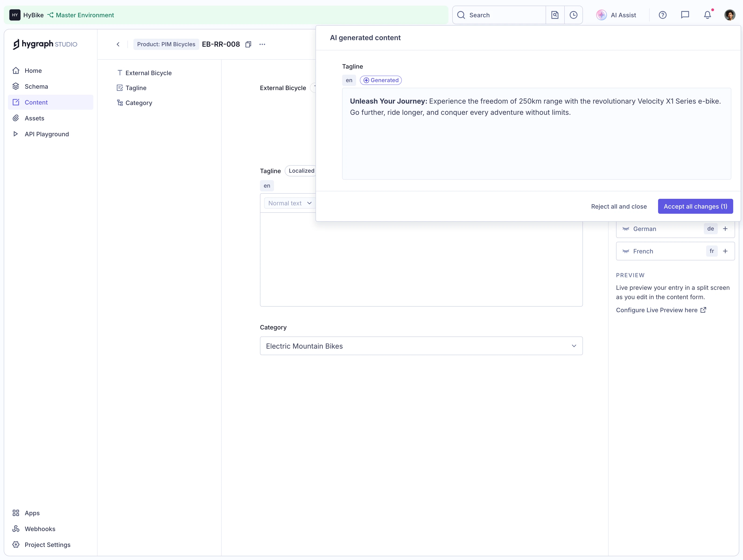Open the Category dropdown Electric Mountain Bikes
The width and height of the screenshot is (743, 560).
pyautogui.click(x=421, y=346)
